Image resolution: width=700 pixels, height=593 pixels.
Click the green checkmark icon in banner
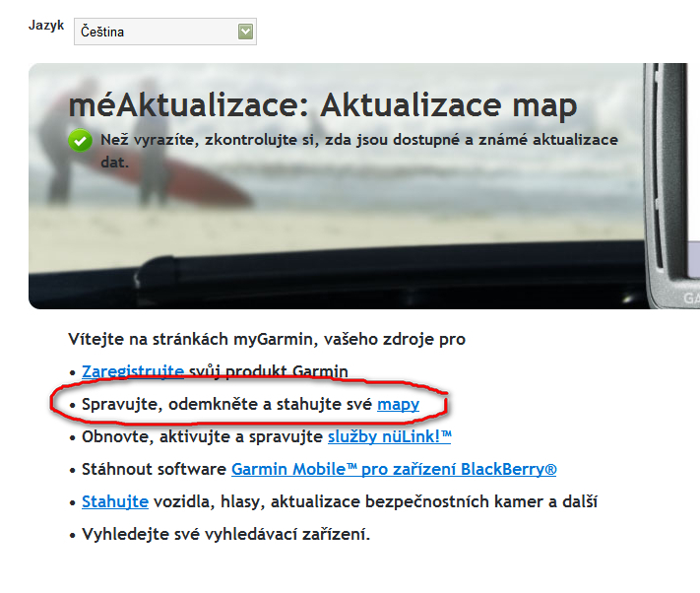pos(81,141)
